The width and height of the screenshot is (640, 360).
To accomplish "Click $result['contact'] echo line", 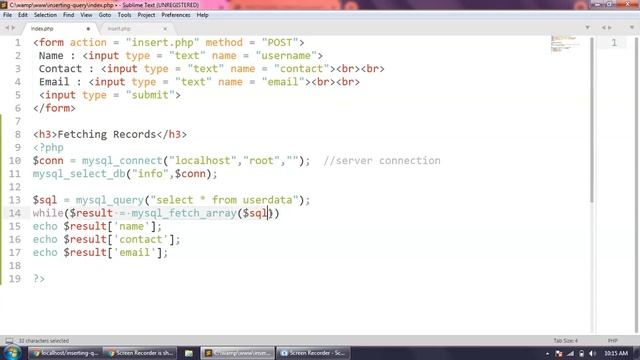I will 107,239.
